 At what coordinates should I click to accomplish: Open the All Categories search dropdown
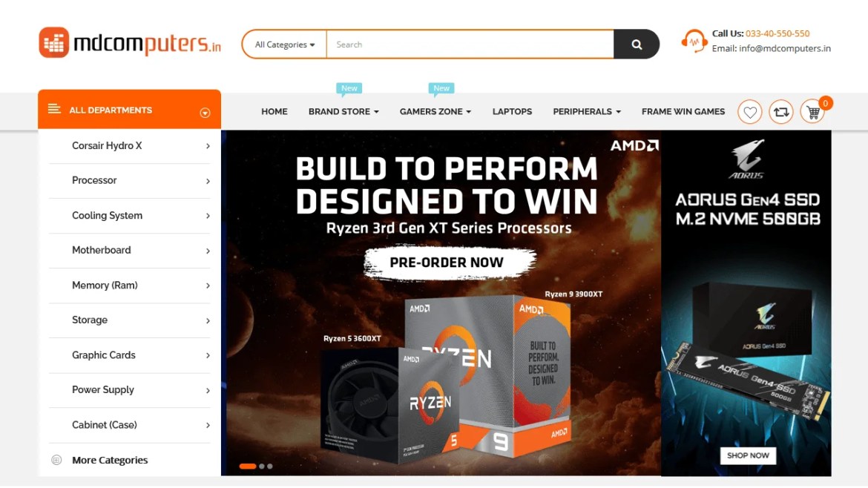pos(285,44)
